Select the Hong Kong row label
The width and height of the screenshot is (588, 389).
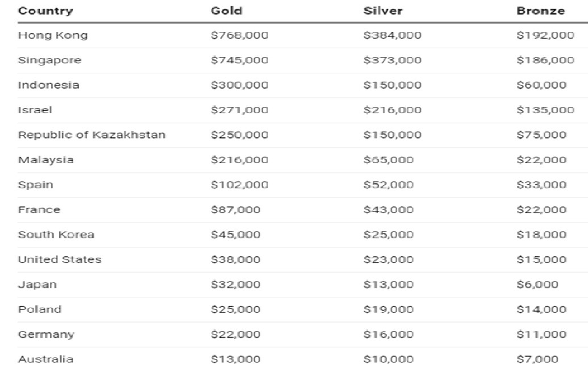click(52, 36)
